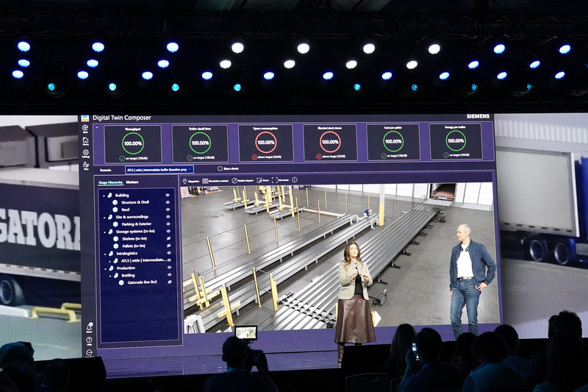This screenshot has width=588, height=392.
Task: Open Waypoints pin icon in the viewport toolbar
Action: click(x=184, y=181)
